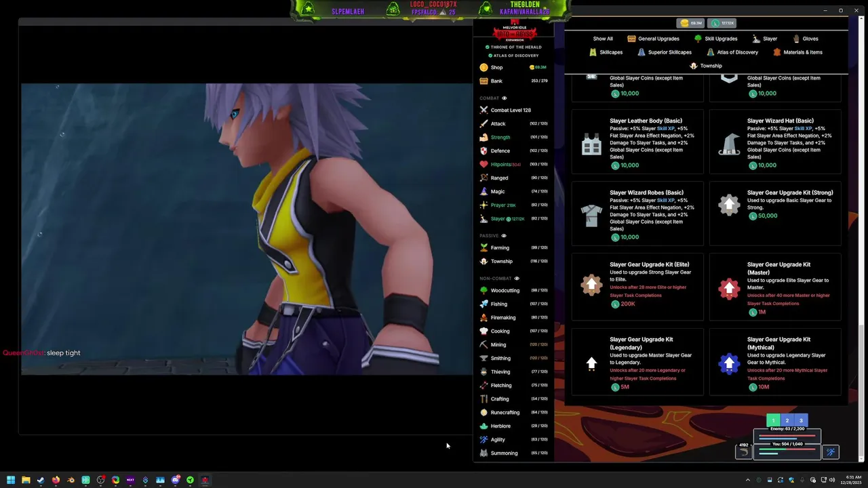Viewport: 868px width, 488px height.
Task: Click the food slot showing 4192
Action: point(744,451)
